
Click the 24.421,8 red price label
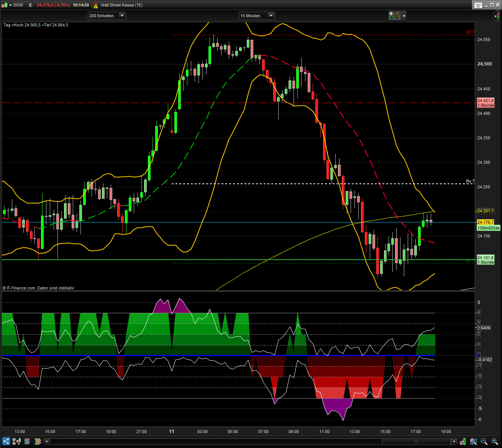click(x=486, y=103)
